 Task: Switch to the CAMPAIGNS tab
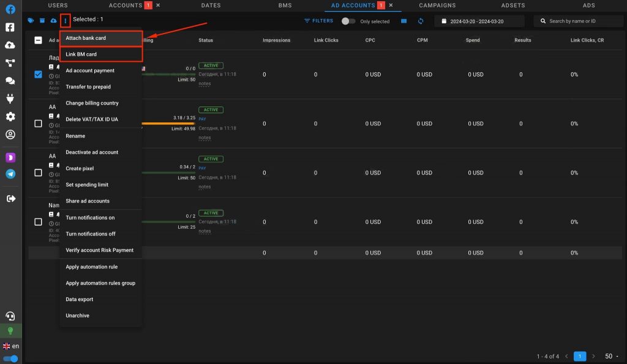[437, 5]
